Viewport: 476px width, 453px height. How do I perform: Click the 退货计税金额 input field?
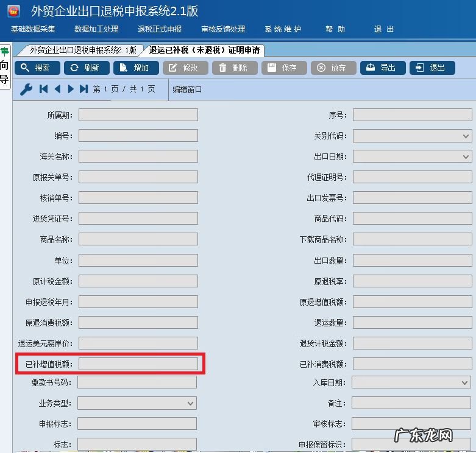[x=412, y=343]
